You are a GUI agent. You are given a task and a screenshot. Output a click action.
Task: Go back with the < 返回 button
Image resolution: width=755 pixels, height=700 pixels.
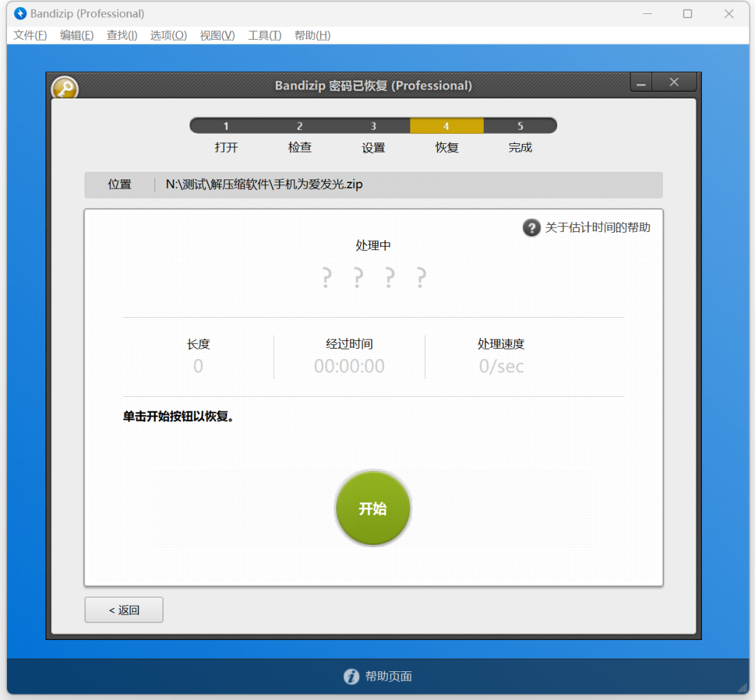pos(124,610)
